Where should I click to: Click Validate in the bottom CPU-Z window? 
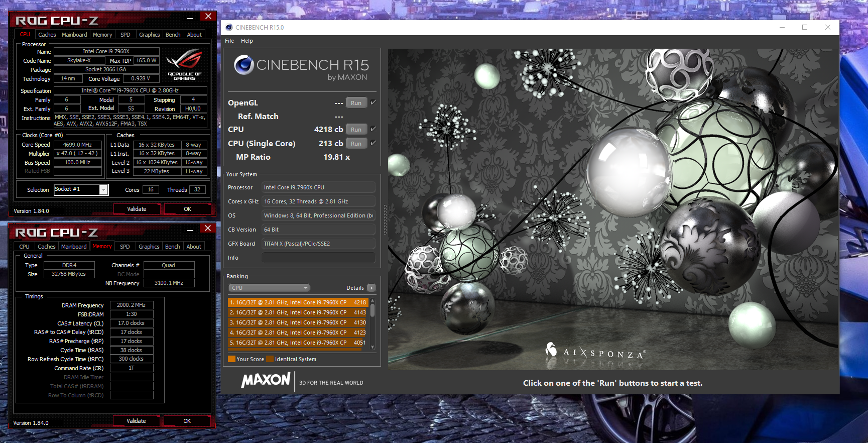point(136,421)
